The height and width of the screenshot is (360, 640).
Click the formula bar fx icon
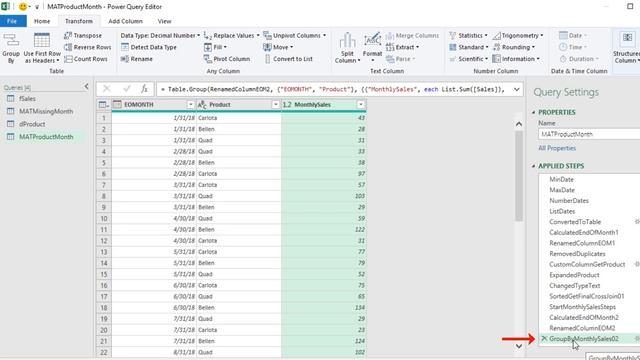(144, 89)
